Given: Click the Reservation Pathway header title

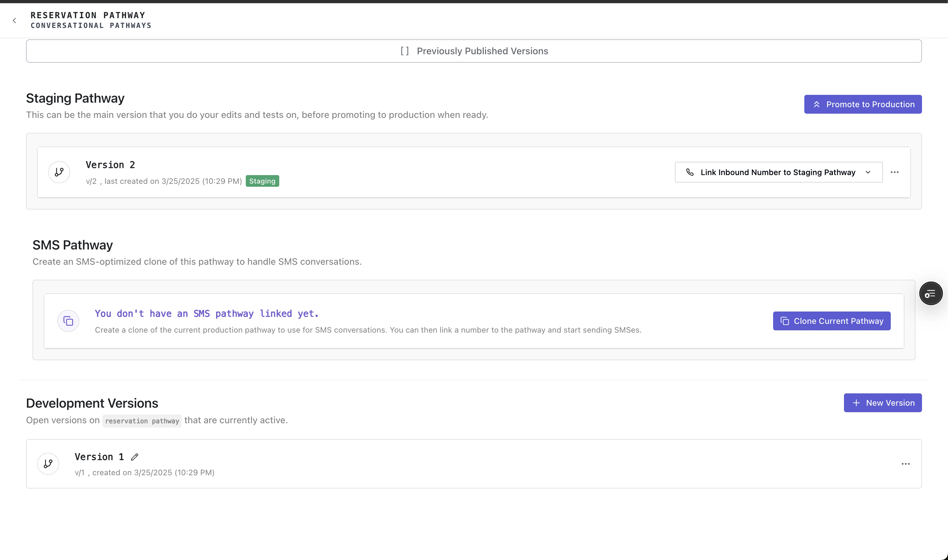Looking at the screenshot, I should 88,15.
